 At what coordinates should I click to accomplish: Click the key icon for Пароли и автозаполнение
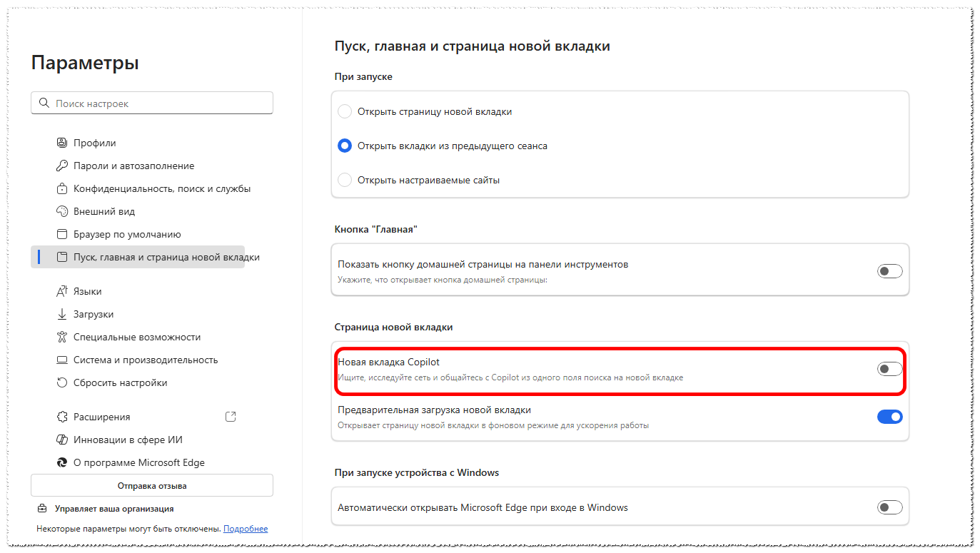61,166
